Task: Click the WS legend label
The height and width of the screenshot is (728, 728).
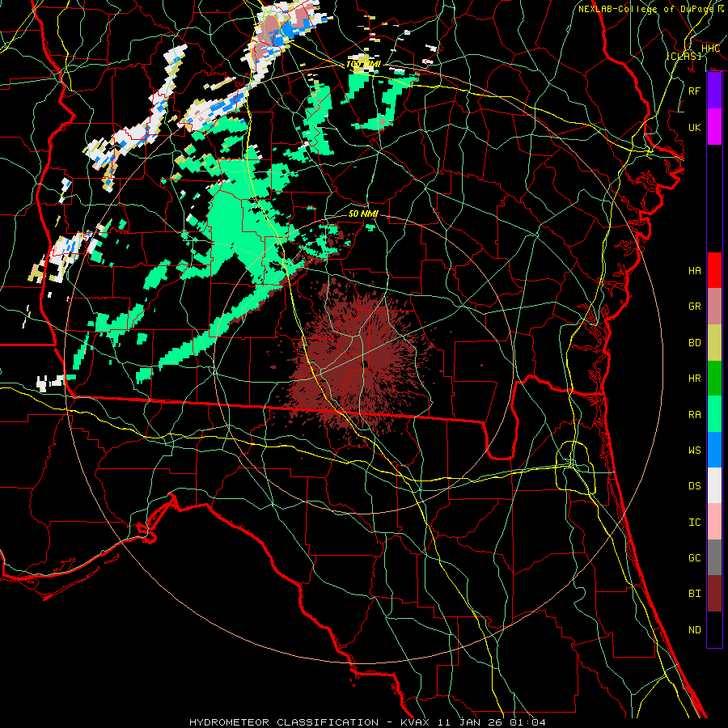Action: pyautogui.click(x=695, y=450)
